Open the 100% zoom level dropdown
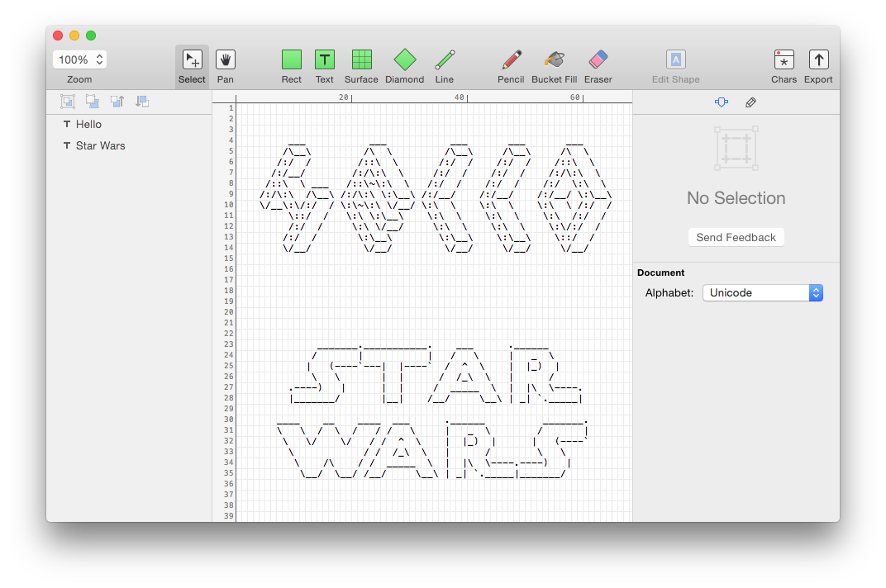The height and width of the screenshot is (588, 886). click(80, 59)
